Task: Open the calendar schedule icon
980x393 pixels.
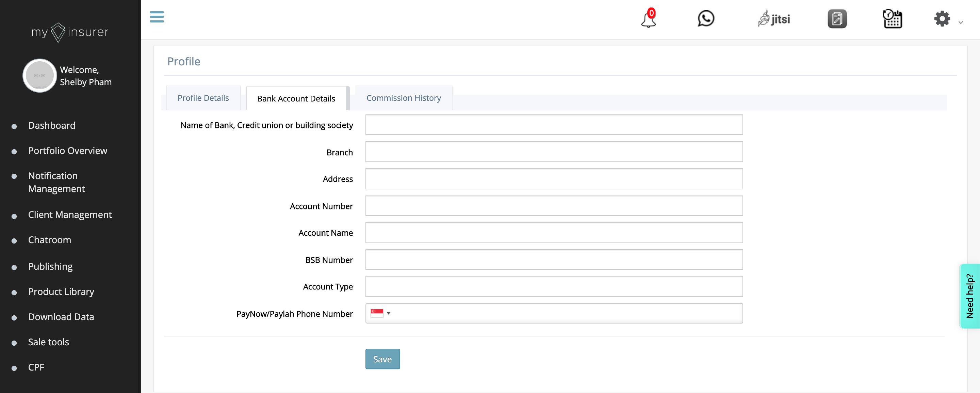Action: (x=892, y=19)
